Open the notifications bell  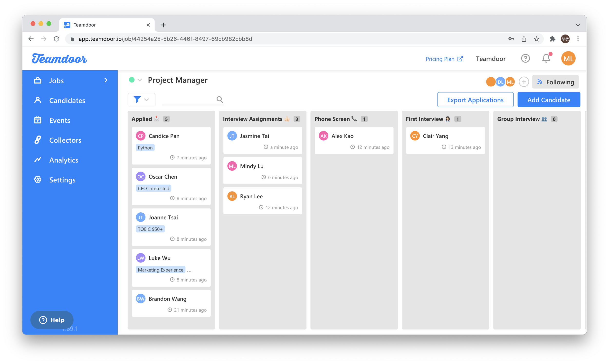coord(546,59)
